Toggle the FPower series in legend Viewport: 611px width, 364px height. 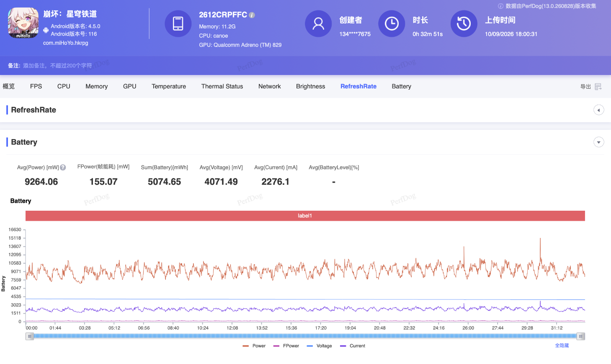286,346
